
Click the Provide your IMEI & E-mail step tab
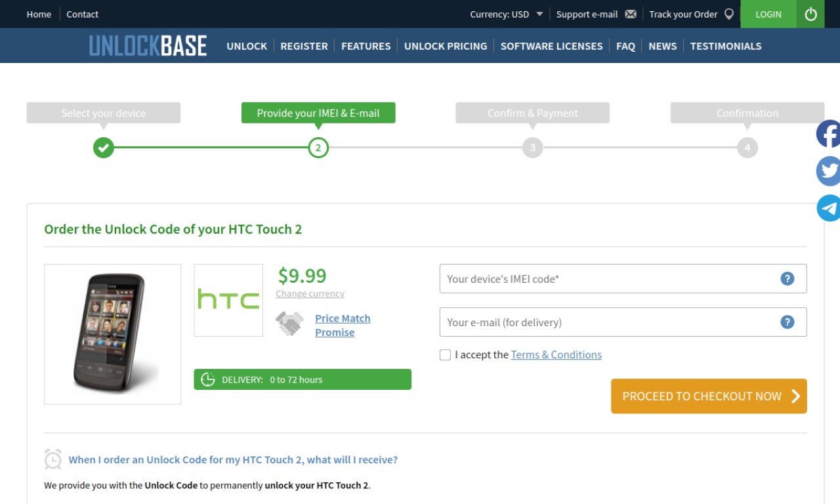click(318, 113)
